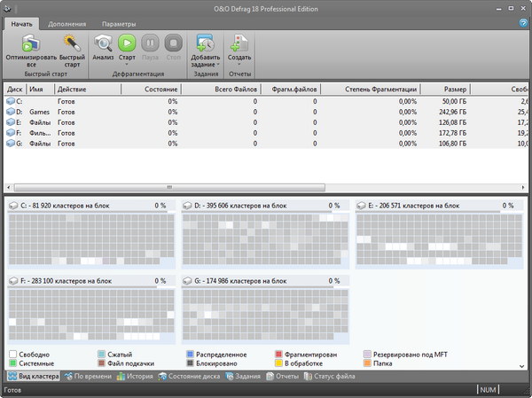The height and width of the screenshot is (398, 532).
Task: Switch to the Дополнения ribbon tab
Action: (67, 23)
